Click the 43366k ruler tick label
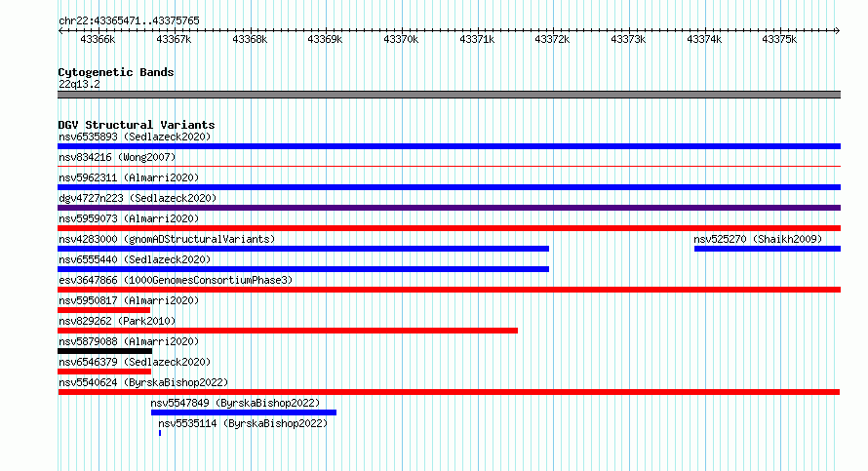Screen dimensions: 868x471 98,40
